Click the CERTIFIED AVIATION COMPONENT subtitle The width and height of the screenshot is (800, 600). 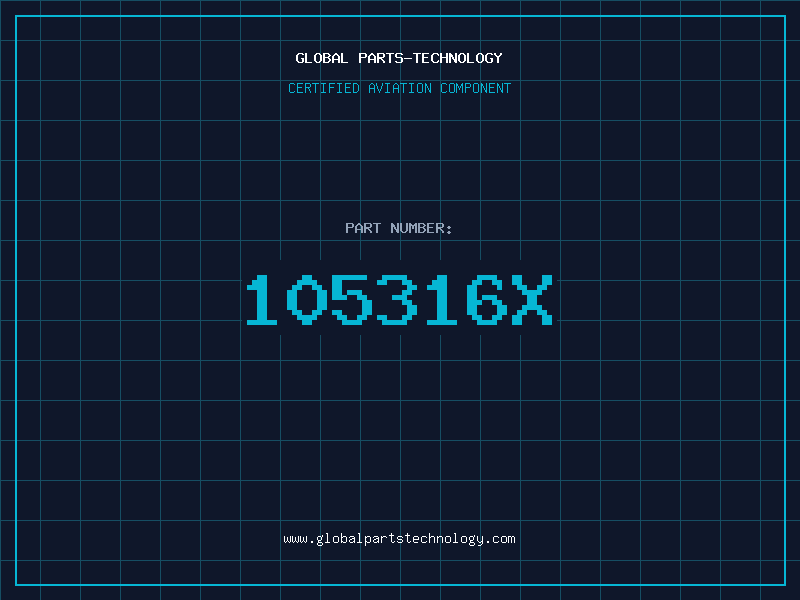tap(399, 88)
